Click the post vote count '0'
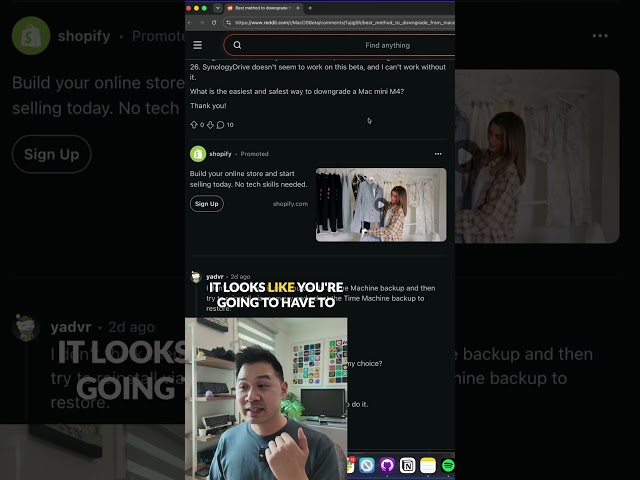 click(202, 125)
